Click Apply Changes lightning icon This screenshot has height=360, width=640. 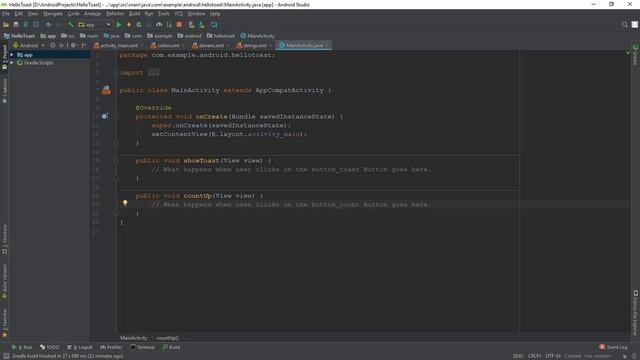(x=129, y=25)
